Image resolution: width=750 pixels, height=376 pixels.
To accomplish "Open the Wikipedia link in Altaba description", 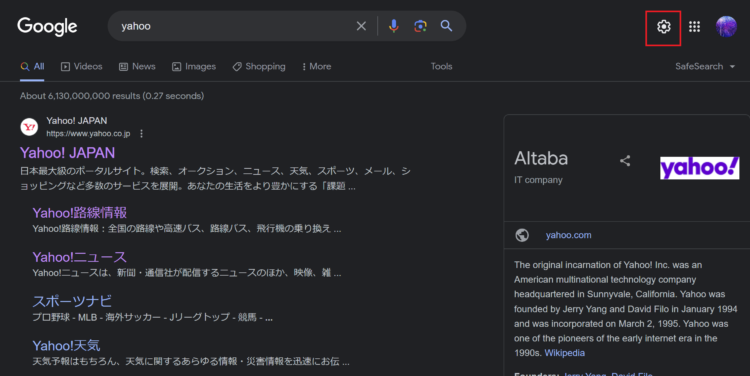I will (x=564, y=353).
